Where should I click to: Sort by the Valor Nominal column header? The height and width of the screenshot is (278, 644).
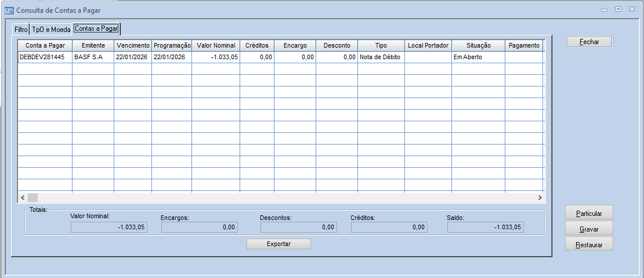(x=216, y=45)
